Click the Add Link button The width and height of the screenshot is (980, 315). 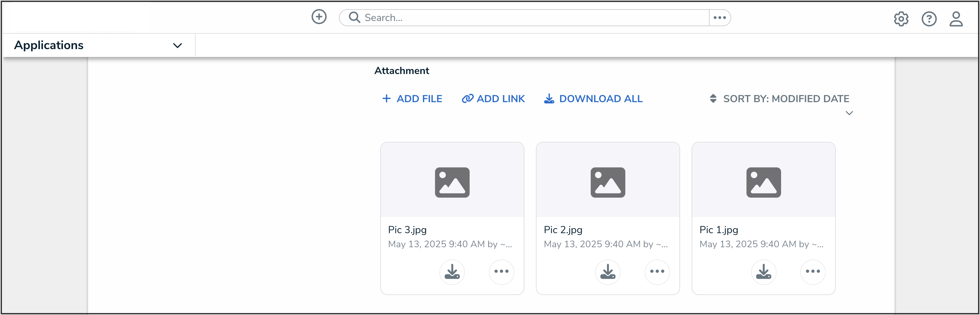pos(493,99)
